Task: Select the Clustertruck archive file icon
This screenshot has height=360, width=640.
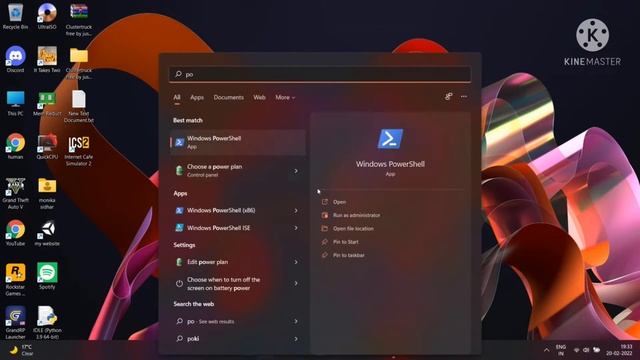Action: pos(79,20)
